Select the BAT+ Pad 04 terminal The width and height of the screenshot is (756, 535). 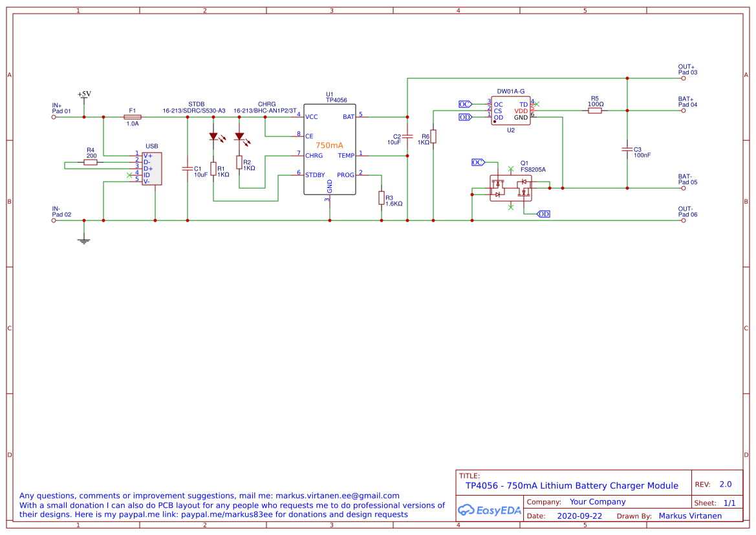click(x=683, y=110)
